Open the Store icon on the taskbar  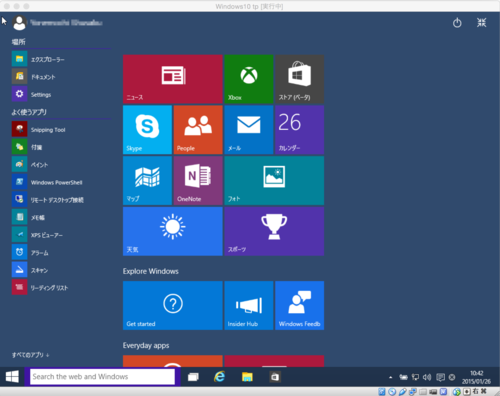(x=275, y=377)
